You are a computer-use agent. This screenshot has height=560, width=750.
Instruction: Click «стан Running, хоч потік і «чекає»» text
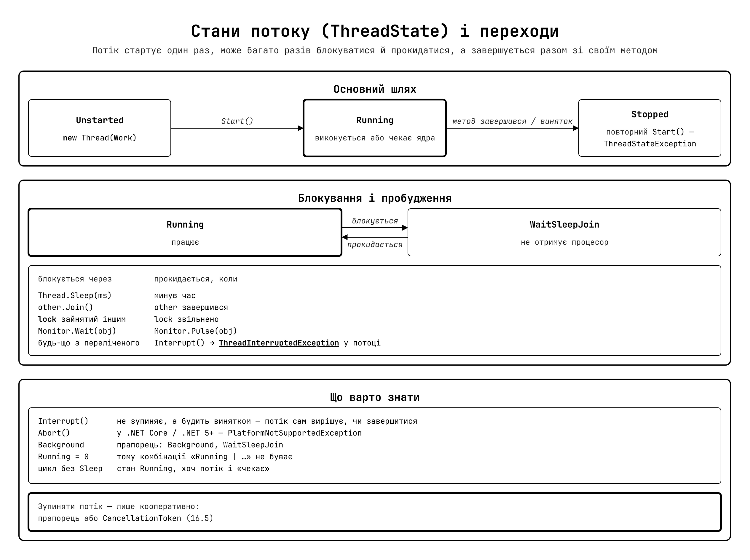(193, 468)
